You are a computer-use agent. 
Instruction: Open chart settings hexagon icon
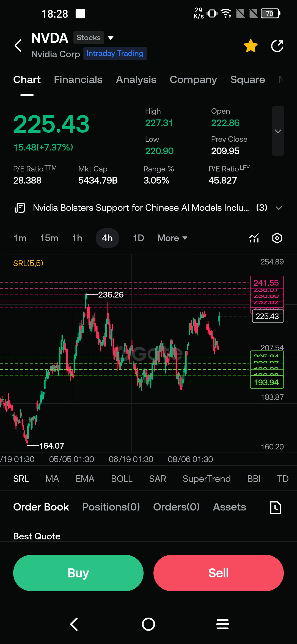tap(277, 238)
